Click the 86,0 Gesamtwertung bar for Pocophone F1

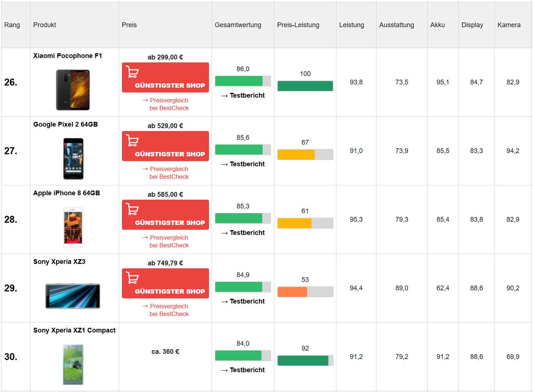click(x=243, y=81)
